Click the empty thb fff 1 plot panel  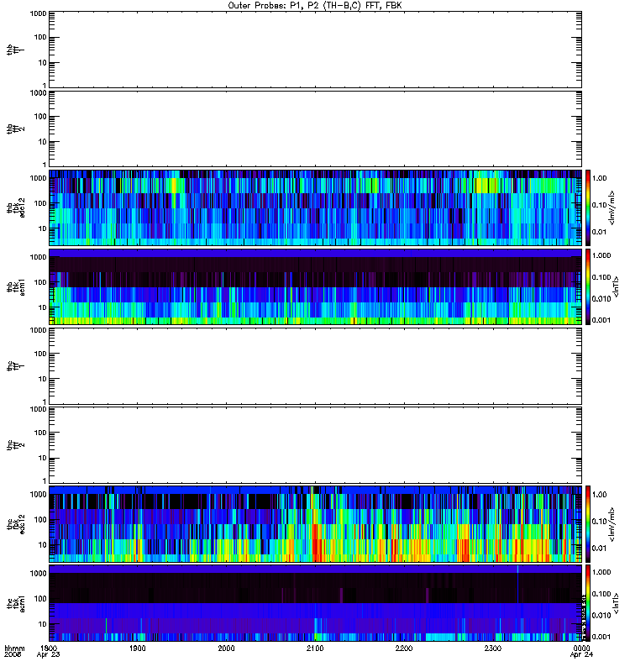(x=316, y=50)
